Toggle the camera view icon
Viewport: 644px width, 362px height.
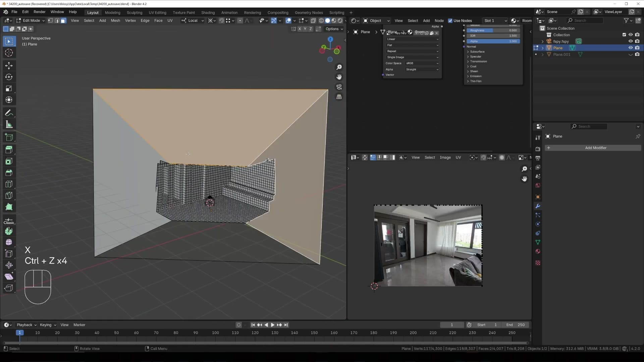click(x=339, y=87)
